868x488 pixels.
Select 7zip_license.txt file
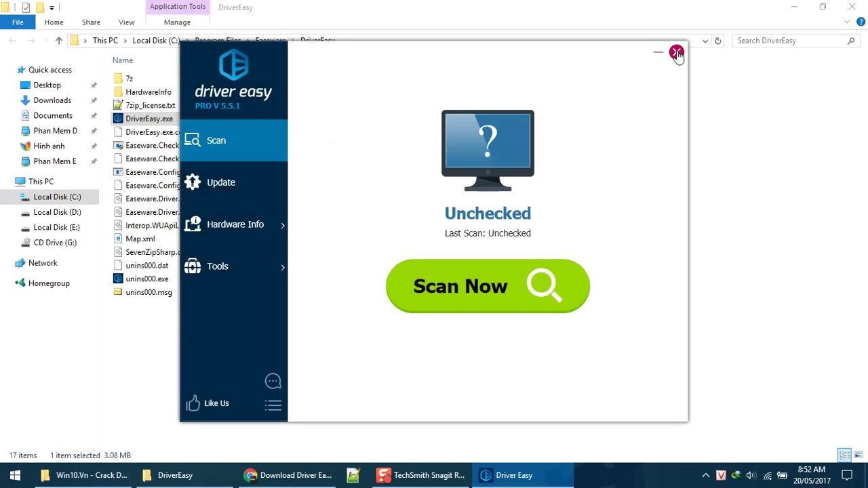click(x=150, y=106)
